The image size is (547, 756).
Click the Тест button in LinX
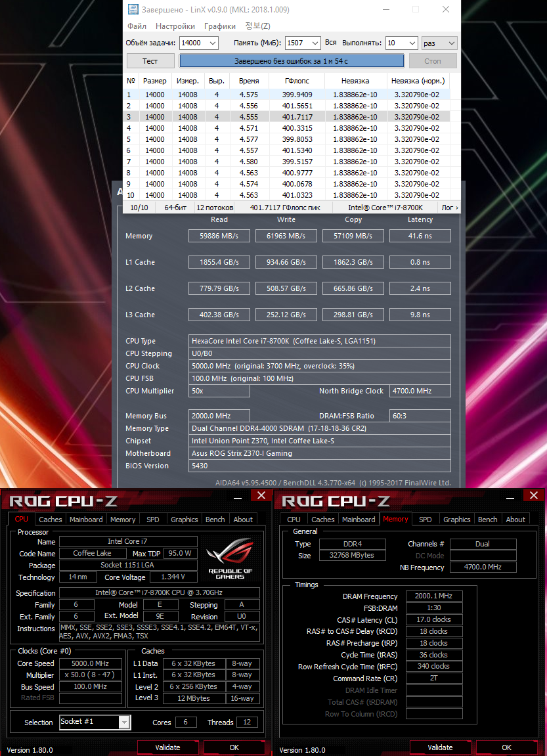click(150, 60)
